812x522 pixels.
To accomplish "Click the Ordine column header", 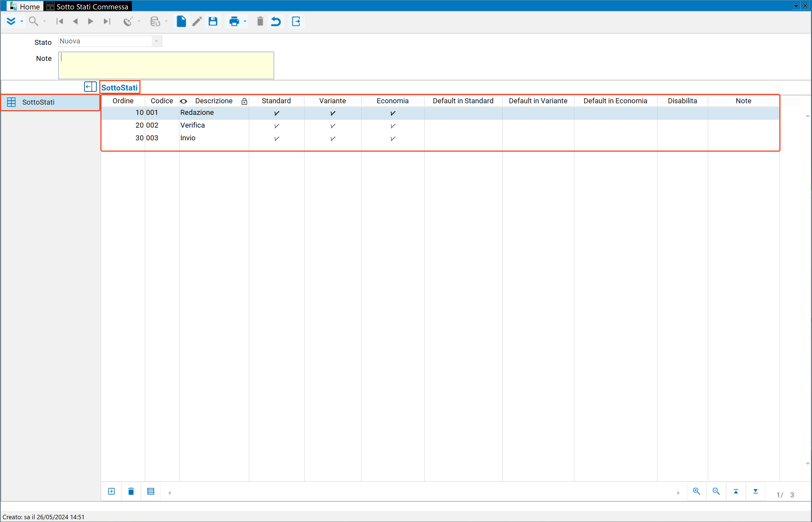I will point(123,101).
